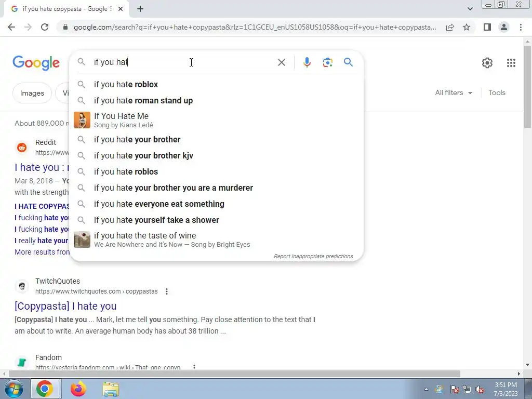
Task: Click the browser address bar URL
Action: click(x=255, y=27)
